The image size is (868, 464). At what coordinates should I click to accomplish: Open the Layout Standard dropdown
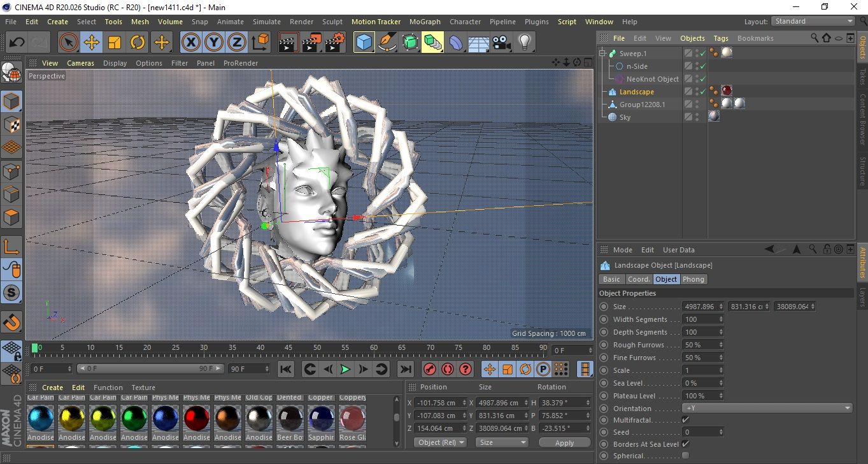click(813, 21)
